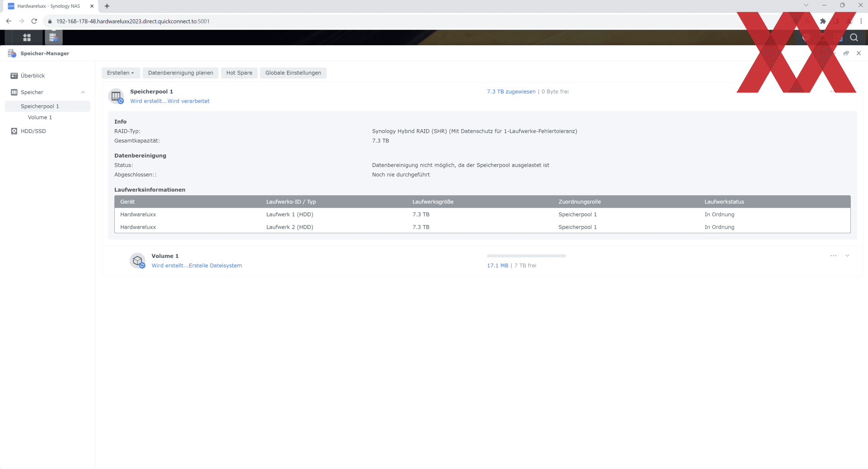
Task: Click 'Noch nie durchgeführt' text
Action: [x=401, y=175]
